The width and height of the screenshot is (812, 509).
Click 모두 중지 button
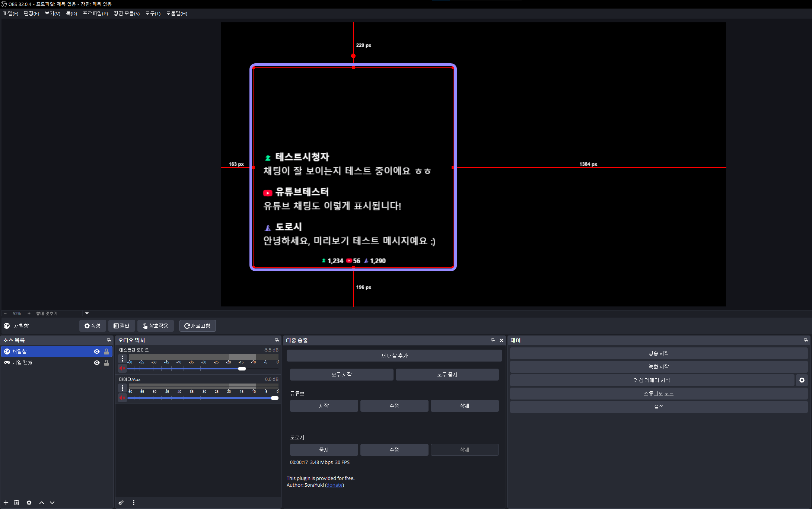[447, 375]
